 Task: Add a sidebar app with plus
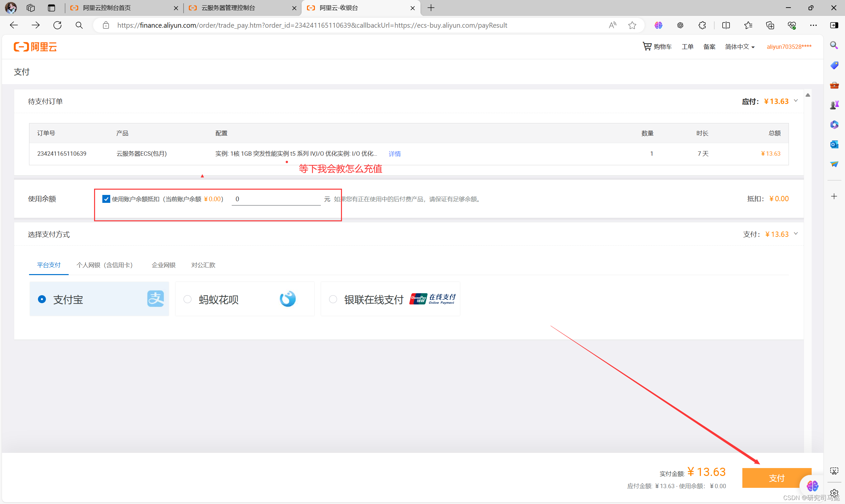coord(834,196)
